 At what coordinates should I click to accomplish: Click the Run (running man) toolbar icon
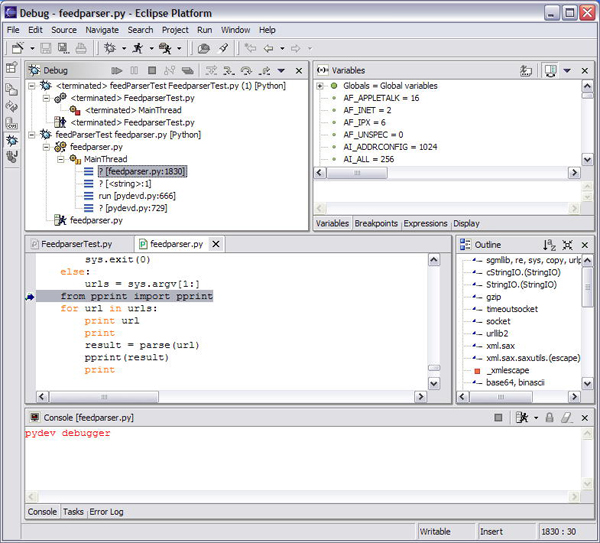[138, 48]
